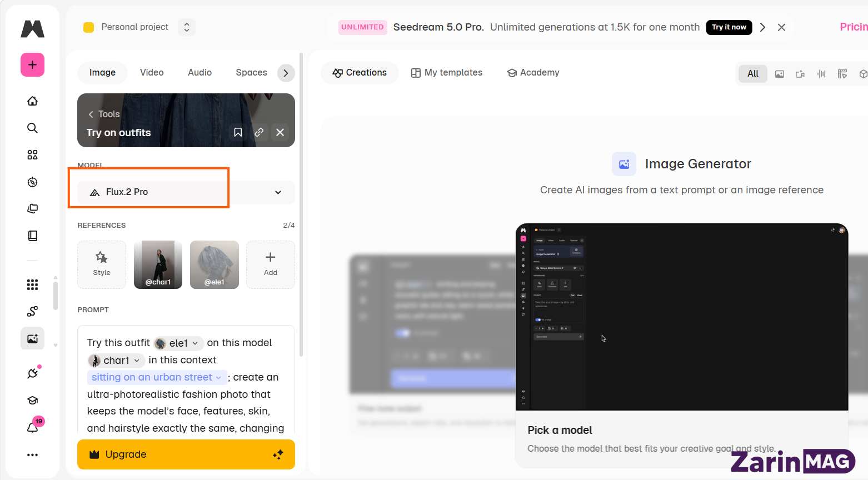The image size is (868, 480).
Task: Select the All filter button
Action: pyautogui.click(x=753, y=74)
